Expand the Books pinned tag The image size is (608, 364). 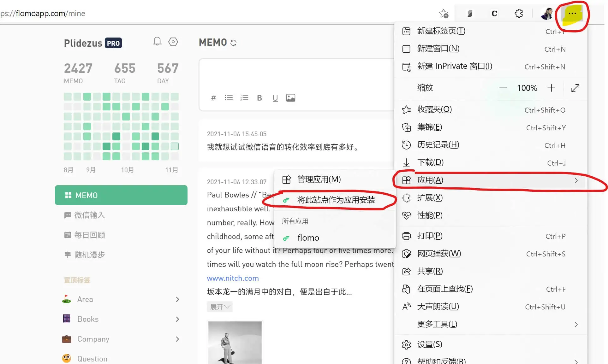[177, 319]
